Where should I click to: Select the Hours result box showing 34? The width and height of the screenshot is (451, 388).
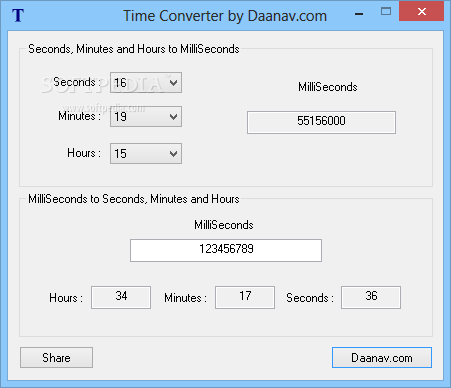coord(121,297)
